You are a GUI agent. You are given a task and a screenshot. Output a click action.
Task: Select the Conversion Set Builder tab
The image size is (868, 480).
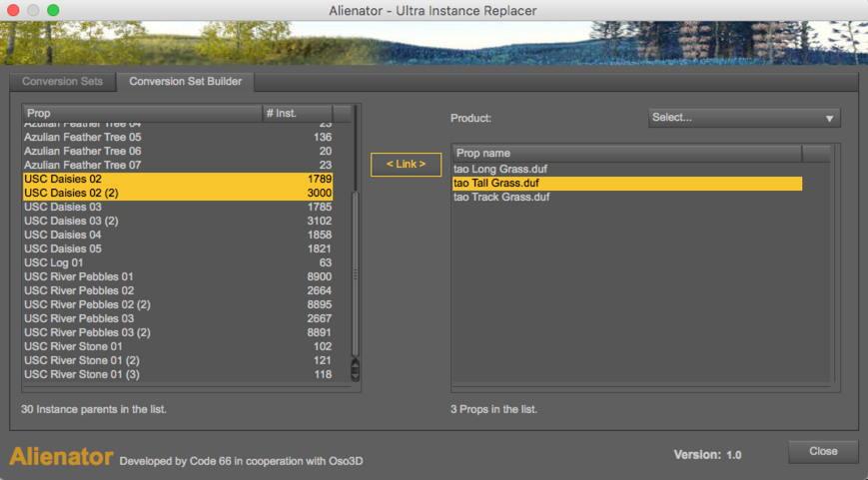186,81
